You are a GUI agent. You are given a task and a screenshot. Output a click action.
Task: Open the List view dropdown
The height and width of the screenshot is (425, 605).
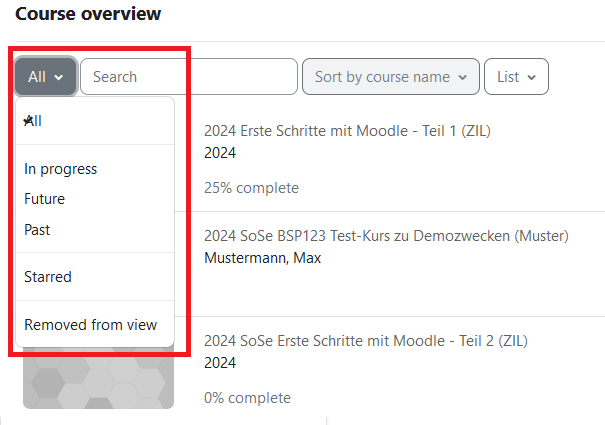(516, 76)
